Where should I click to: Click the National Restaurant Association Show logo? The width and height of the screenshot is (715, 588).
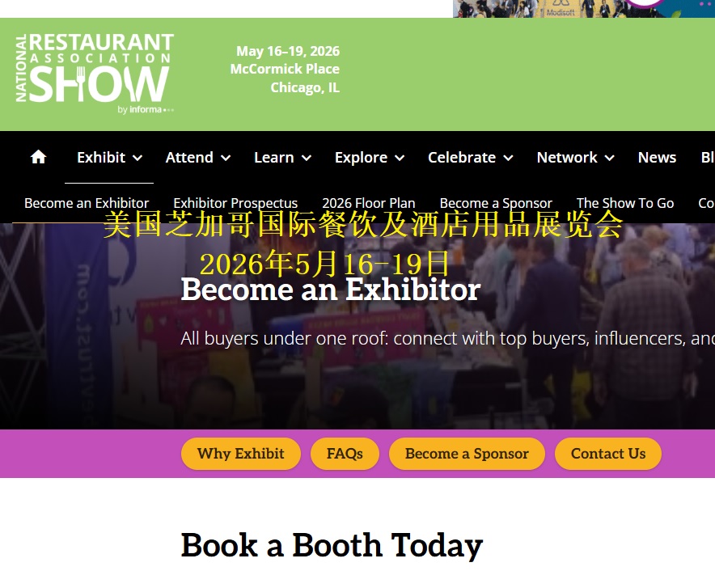point(95,74)
